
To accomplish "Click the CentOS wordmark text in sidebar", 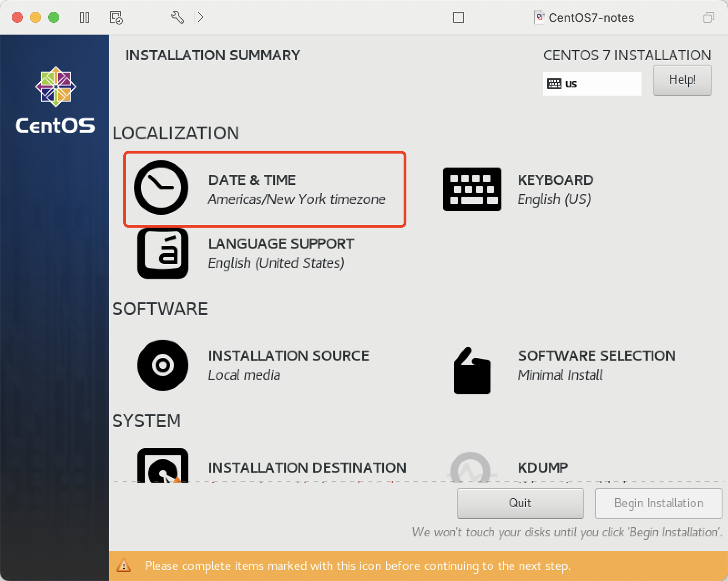I will tap(56, 125).
